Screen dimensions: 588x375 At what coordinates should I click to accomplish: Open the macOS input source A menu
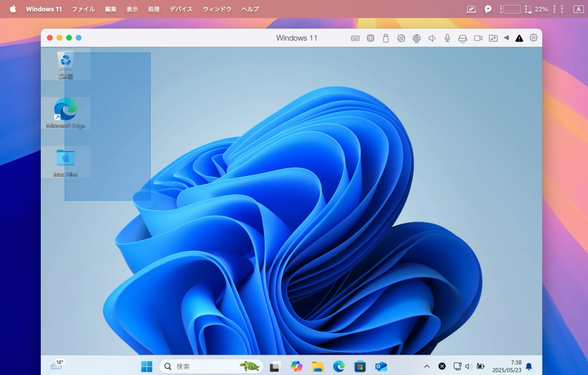[x=578, y=9]
